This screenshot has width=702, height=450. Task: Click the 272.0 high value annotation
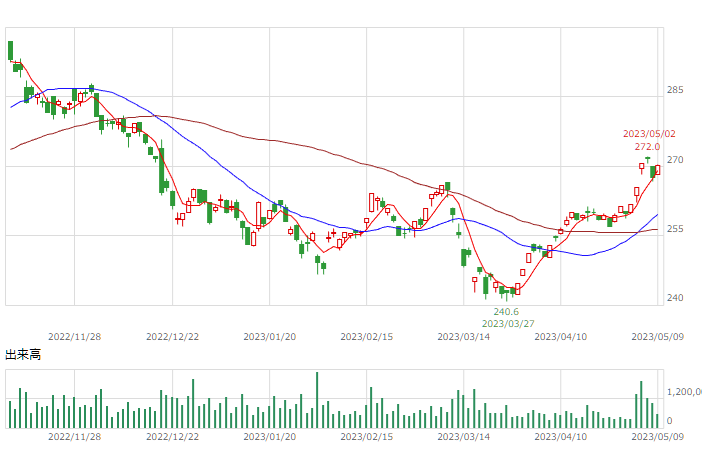point(647,147)
